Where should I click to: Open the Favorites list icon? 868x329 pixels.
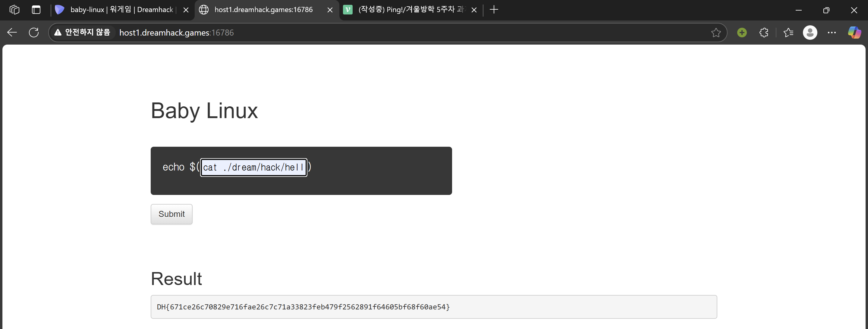pos(788,32)
